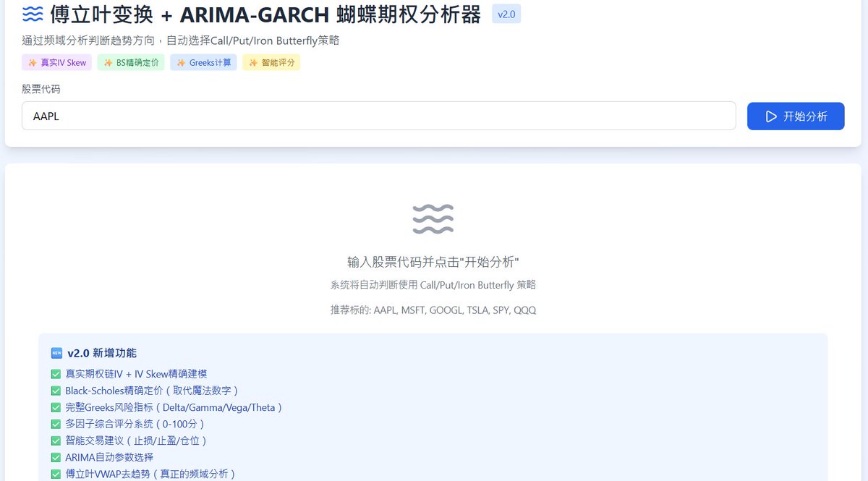Screen dimensions: 868x481
Task: Click the sparkle icon in Greeks计算 badge
Action: click(181, 63)
